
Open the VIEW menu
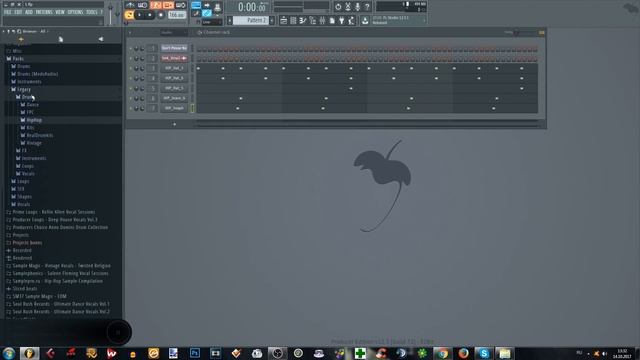(60, 12)
